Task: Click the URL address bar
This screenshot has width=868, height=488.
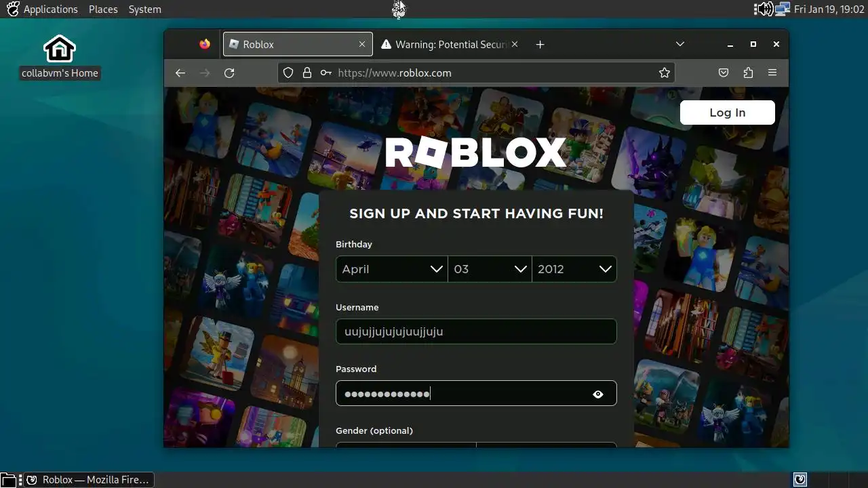Action: tap(476, 73)
